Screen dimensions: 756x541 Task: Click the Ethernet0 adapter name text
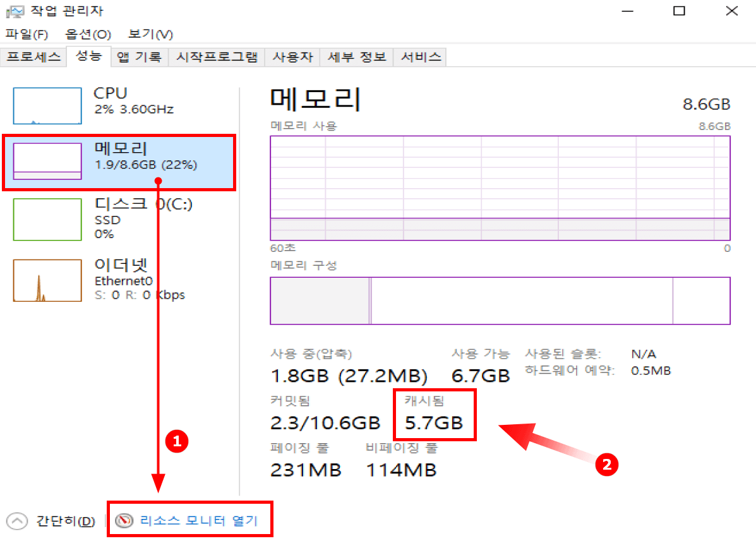(x=123, y=281)
